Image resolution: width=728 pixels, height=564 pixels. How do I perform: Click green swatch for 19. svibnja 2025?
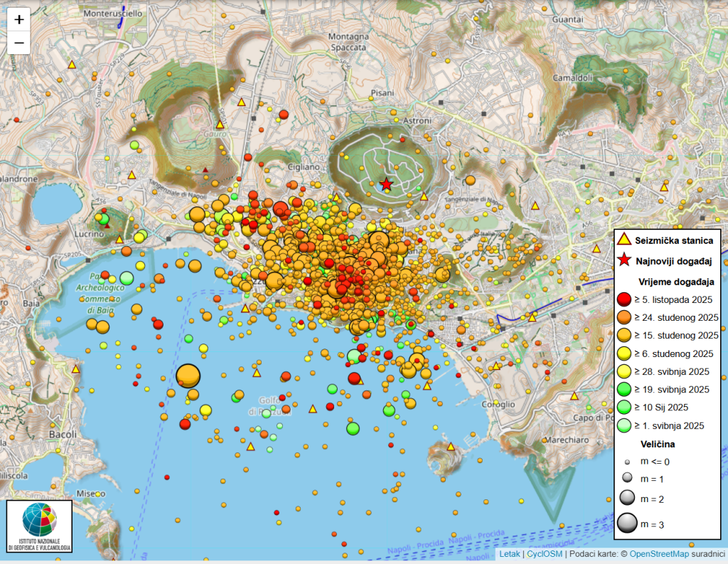coord(626,389)
